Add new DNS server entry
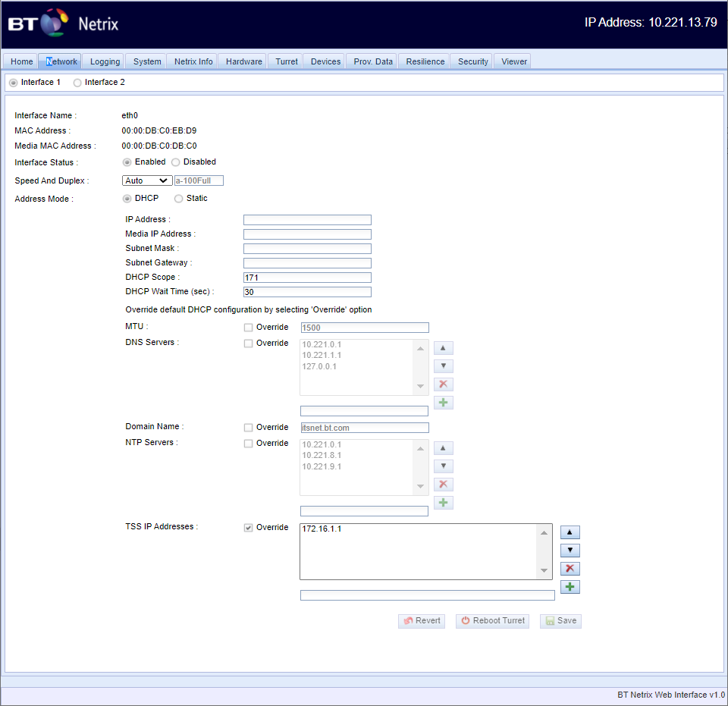The height and width of the screenshot is (706, 728). pos(444,403)
